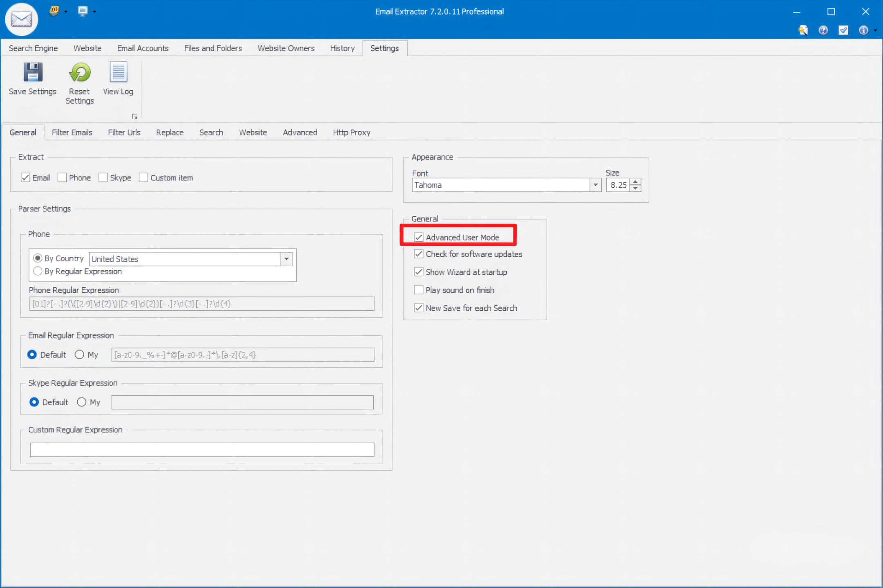Viewport: 883px width, 588px height.
Task: Select the By Regular Expression radio button
Action: tap(38, 271)
